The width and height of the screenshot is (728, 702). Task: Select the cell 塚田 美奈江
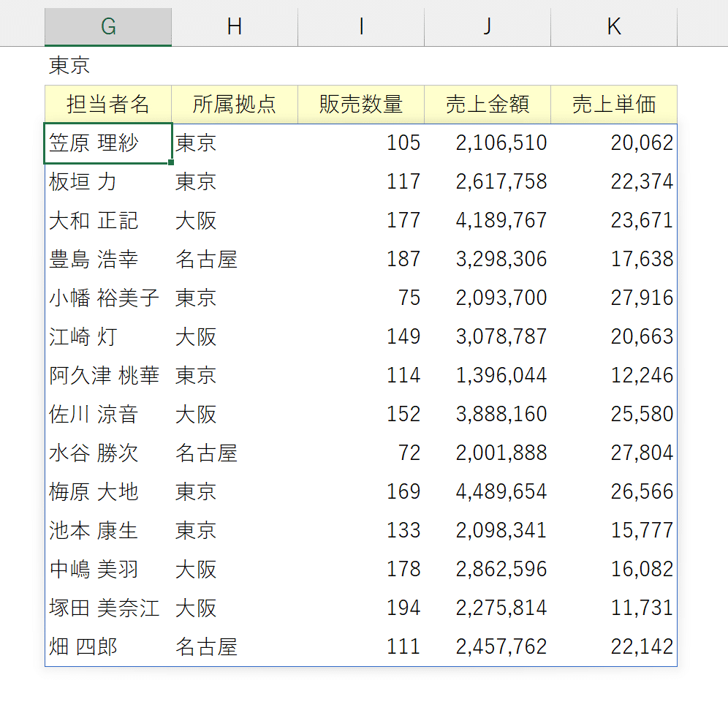(x=108, y=608)
